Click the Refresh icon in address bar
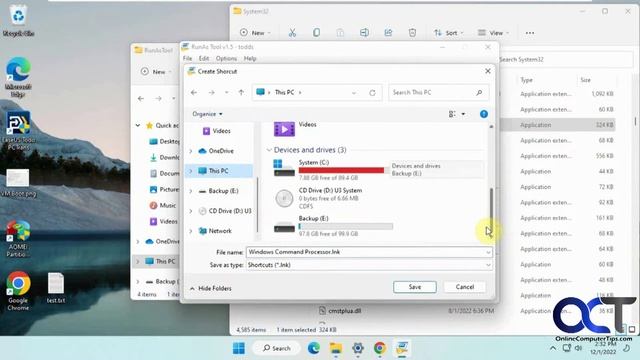The height and width of the screenshot is (360, 640). coord(372,93)
